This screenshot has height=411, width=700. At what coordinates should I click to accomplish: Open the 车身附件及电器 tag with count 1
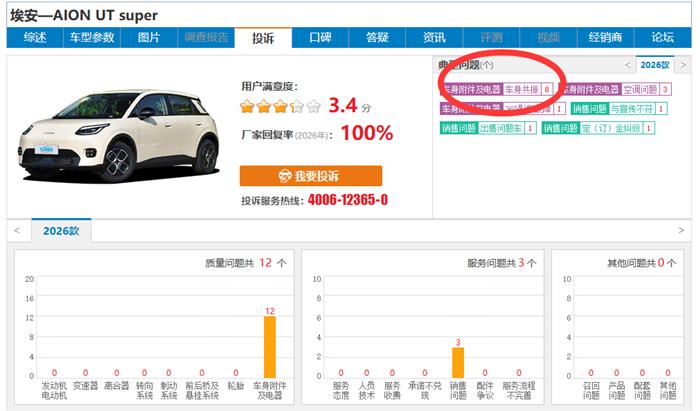(503, 108)
